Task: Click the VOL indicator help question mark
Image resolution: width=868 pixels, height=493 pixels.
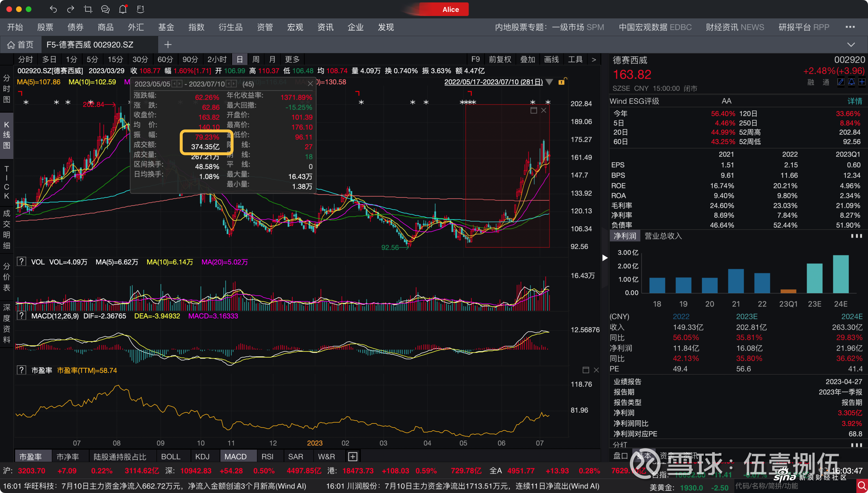Action: point(22,262)
